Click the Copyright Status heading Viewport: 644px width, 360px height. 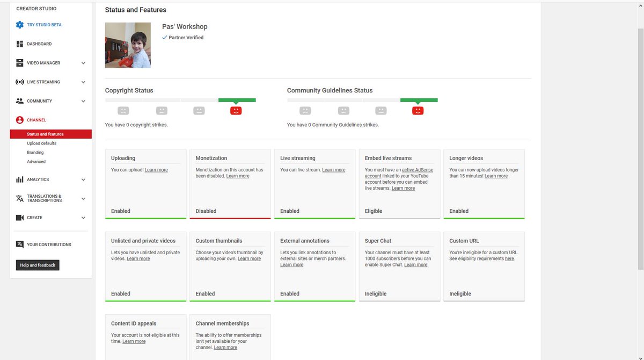click(x=129, y=91)
